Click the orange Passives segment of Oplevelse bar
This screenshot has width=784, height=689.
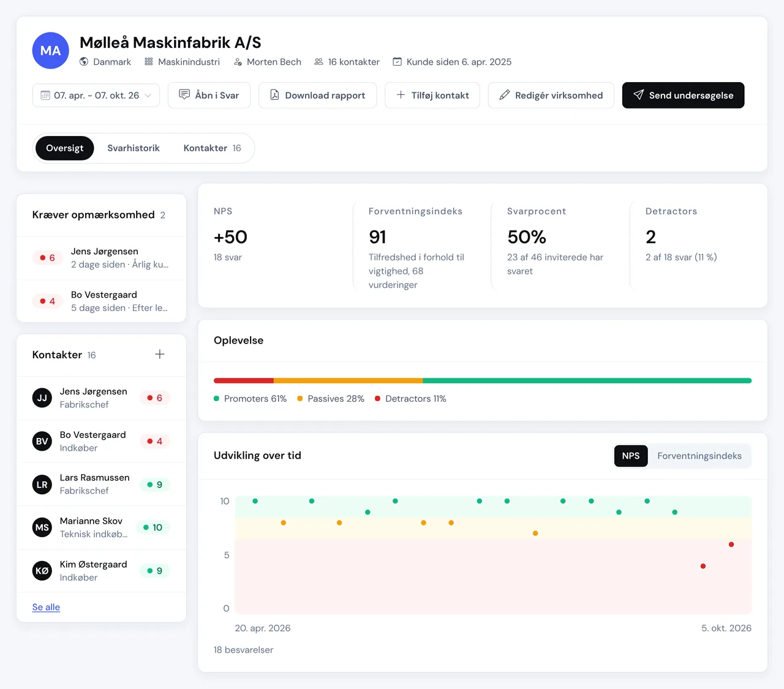click(349, 381)
